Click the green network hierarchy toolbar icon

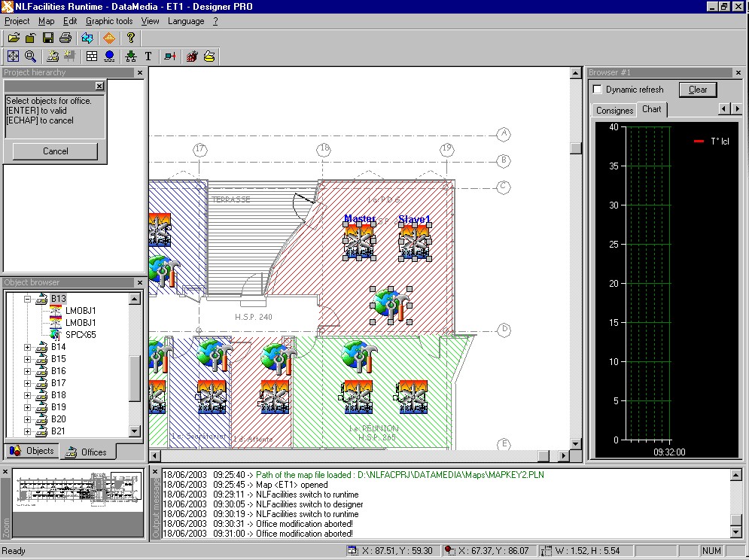(131, 56)
